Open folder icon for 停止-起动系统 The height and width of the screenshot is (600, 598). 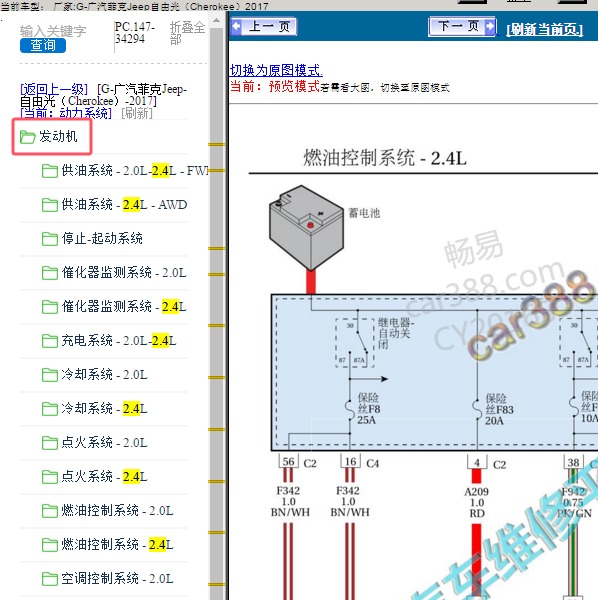click(x=50, y=239)
